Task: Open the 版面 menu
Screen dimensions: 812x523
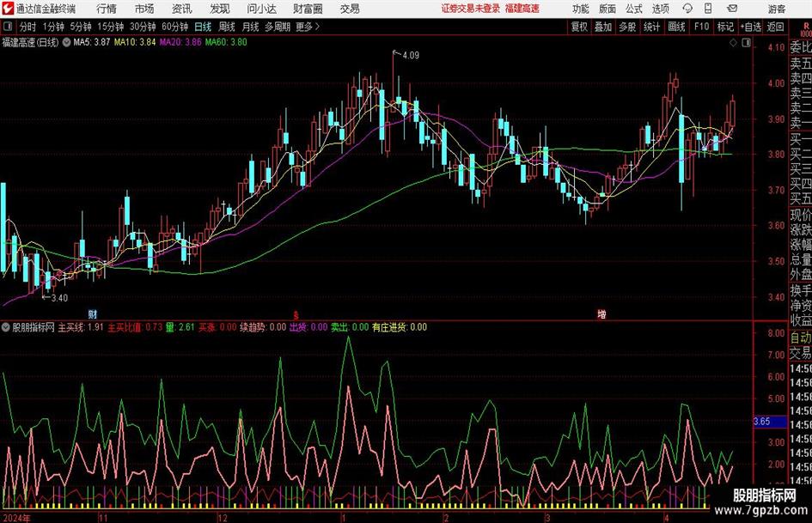Action: [x=607, y=9]
